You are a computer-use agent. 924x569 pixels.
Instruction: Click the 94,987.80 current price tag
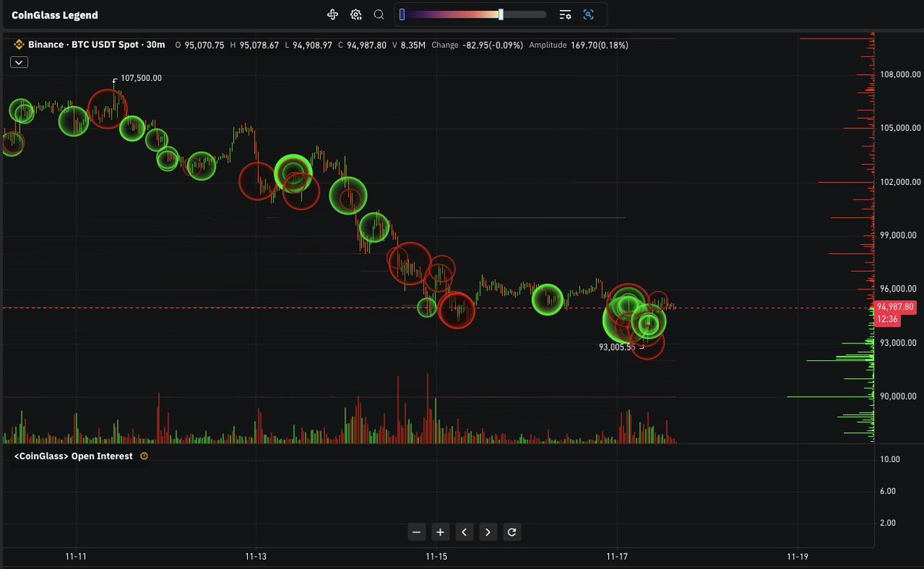[x=895, y=307]
